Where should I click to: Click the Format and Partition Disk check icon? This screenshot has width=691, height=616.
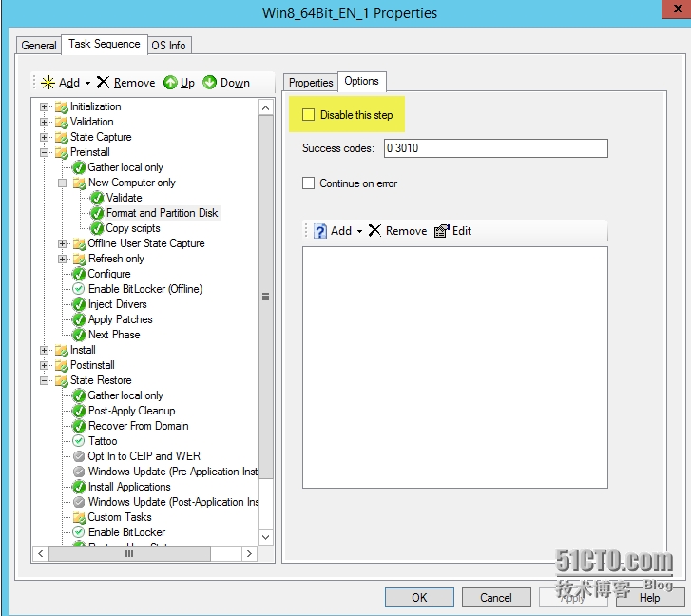point(97,213)
